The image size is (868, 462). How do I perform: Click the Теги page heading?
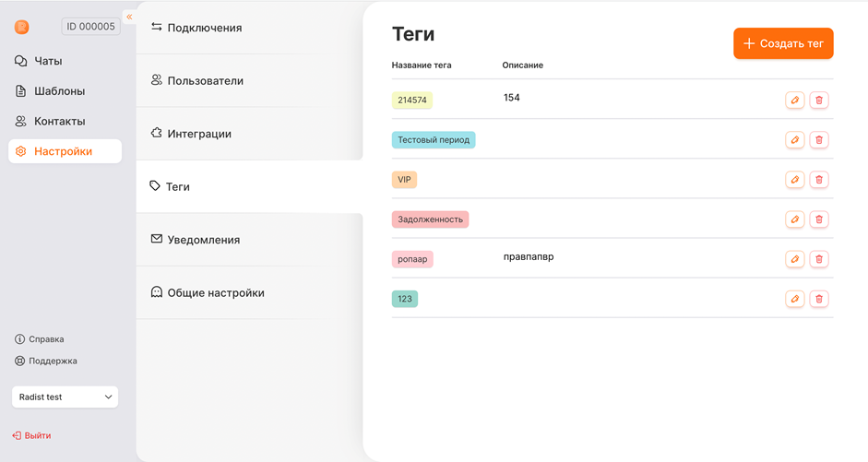coord(413,34)
